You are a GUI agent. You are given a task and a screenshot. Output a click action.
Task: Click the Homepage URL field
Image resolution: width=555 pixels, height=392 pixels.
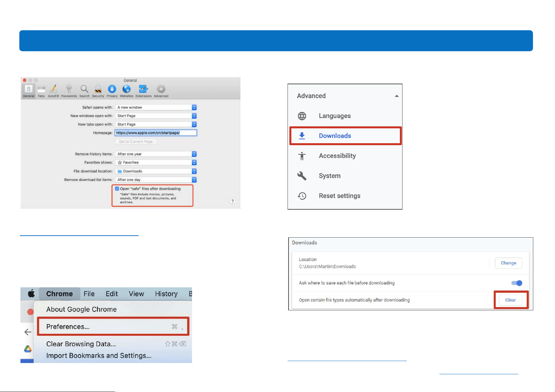pyautogui.click(x=156, y=133)
